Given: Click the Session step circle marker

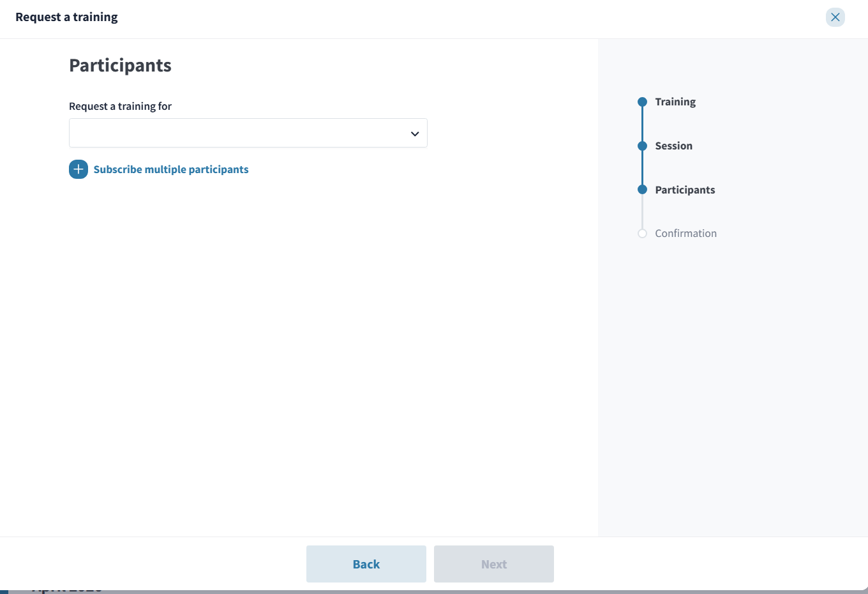Looking at the screenshot, I should 643,146.
